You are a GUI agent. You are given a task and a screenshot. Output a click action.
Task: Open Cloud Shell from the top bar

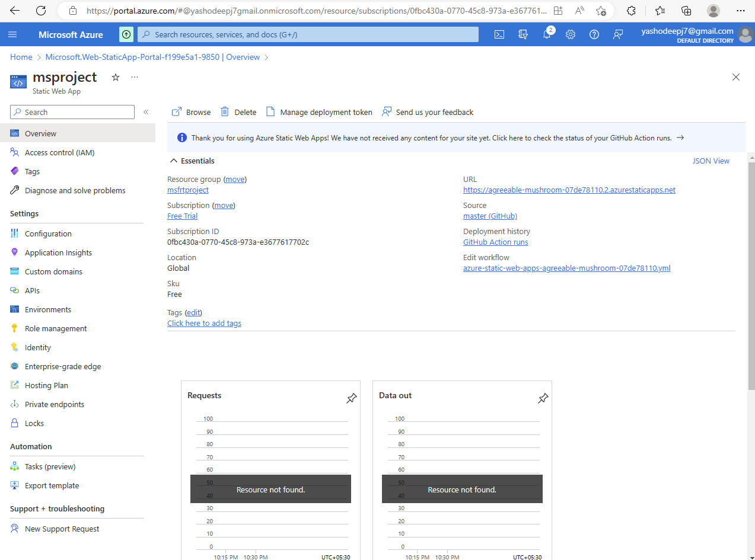click(499, 34)
